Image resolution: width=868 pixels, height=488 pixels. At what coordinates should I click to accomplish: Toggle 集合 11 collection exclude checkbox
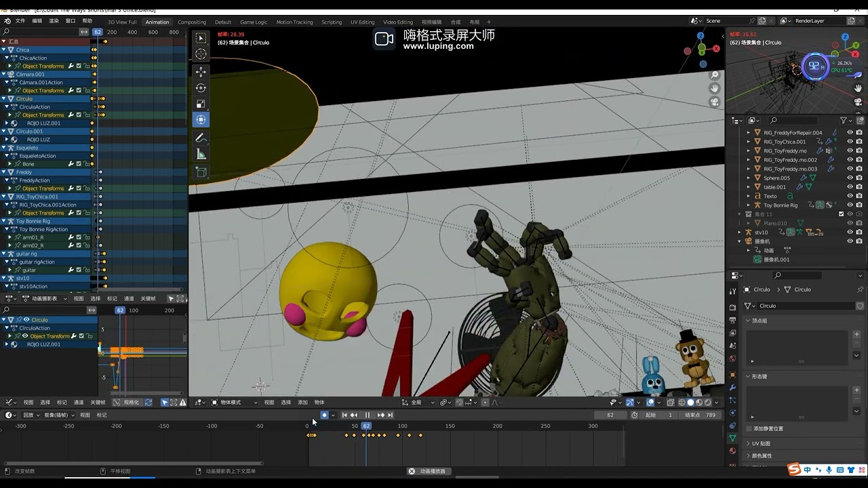[842, 214]
